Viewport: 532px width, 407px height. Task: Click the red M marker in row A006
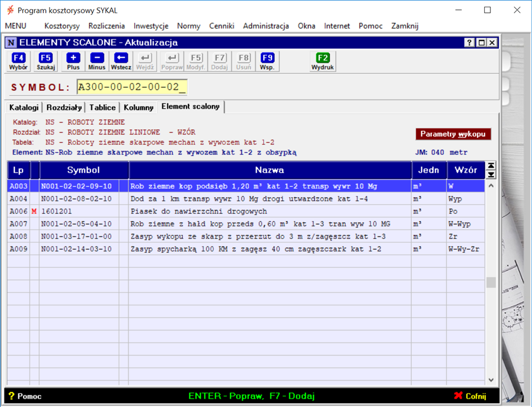click(x=34, y=212)
